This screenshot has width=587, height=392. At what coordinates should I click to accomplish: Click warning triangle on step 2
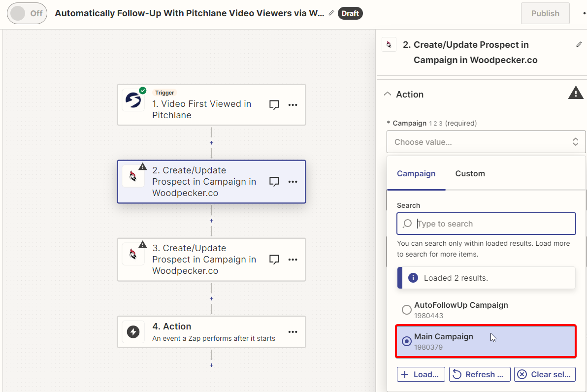point(143,166)
